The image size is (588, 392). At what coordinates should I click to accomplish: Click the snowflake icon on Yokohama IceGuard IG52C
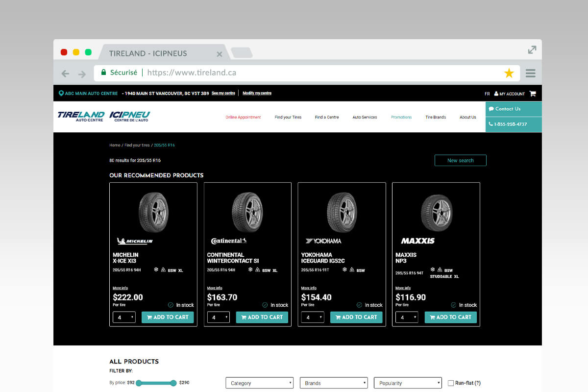[x=344, y=269]
